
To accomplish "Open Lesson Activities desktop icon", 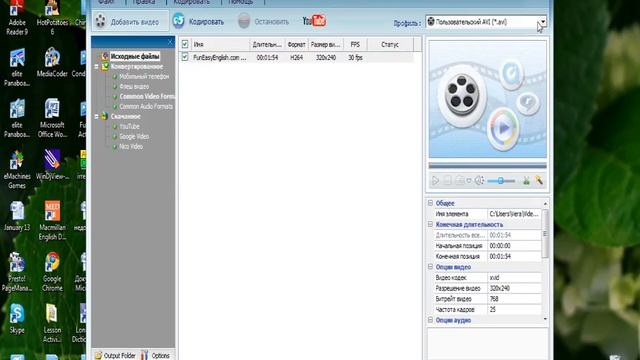I will click(x=52, y=323).
